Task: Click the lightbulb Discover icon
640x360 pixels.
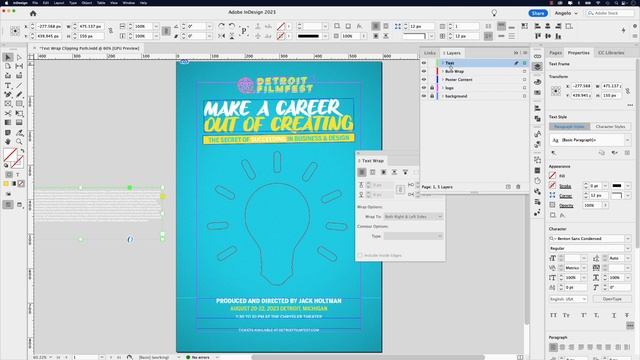Action: click(x=494, y=13)
